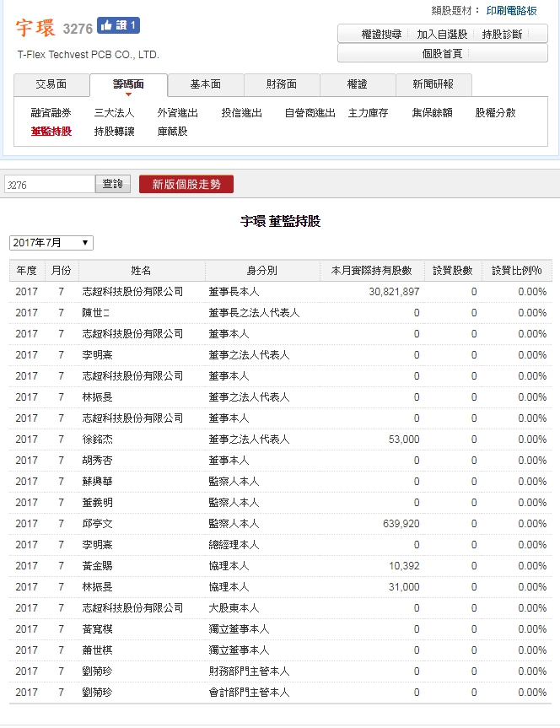Click the 本月實際持有股數 column header
Viewport: 560px width, 728px height.
point(371,271)
